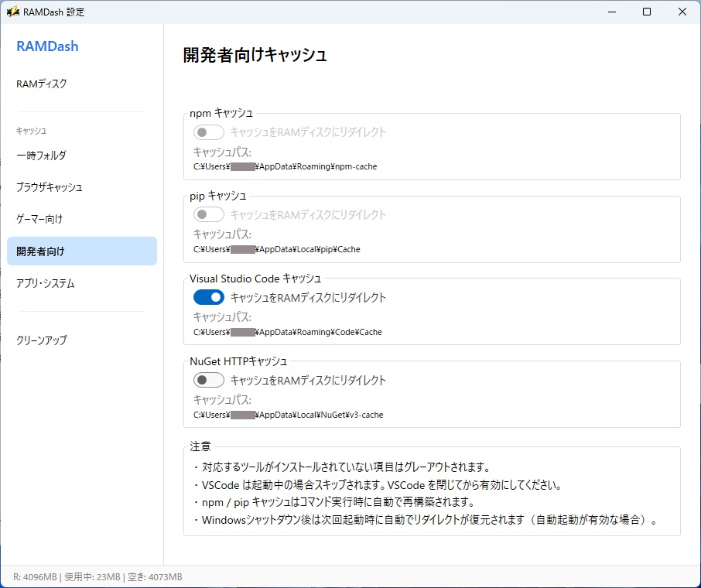Screen dimensions: 701x588
Task: Click the Windowsシャットダウン note line
Action: coord(425,520)
